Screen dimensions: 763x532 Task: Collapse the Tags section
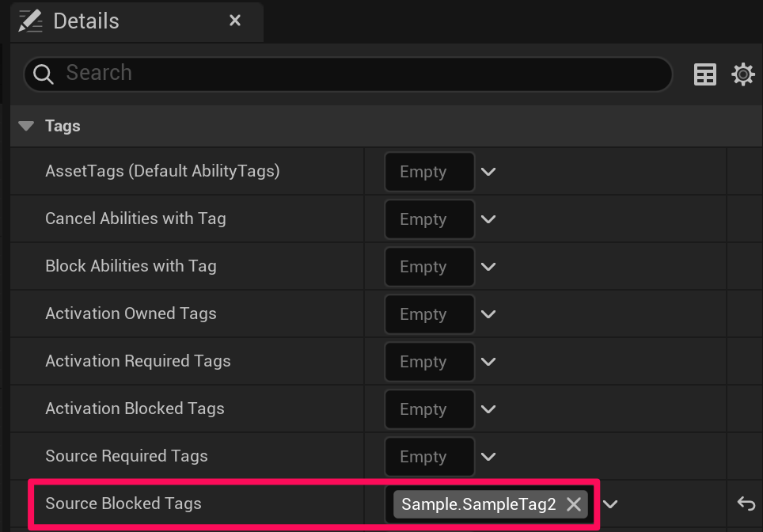click(27, 126)
